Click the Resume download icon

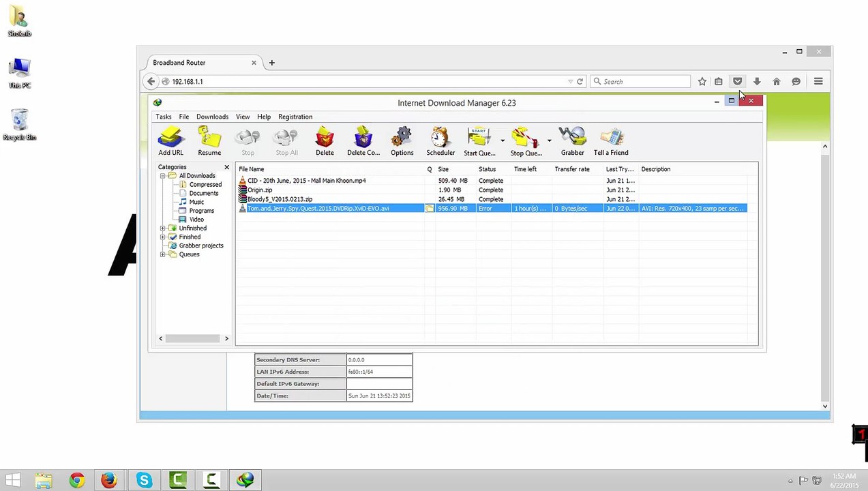point(209,141)
